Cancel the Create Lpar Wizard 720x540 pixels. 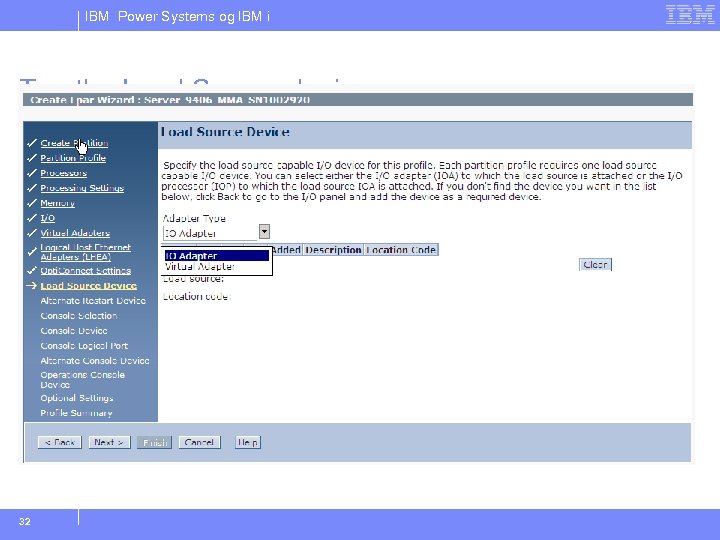point(199,442)
